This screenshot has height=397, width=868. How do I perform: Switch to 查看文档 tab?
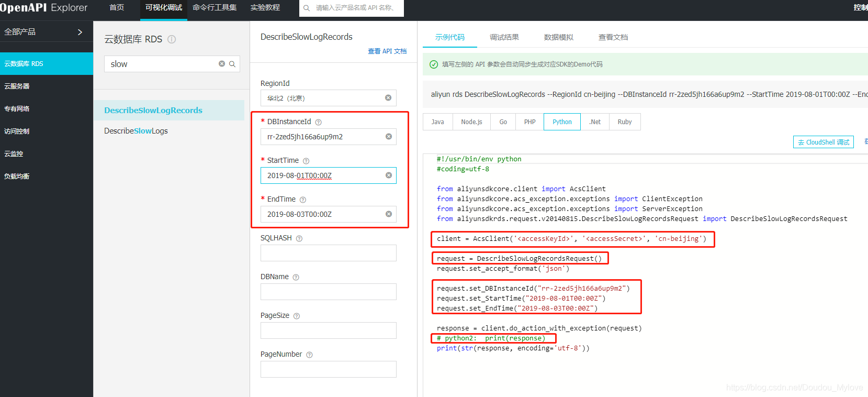pos(613,37)
